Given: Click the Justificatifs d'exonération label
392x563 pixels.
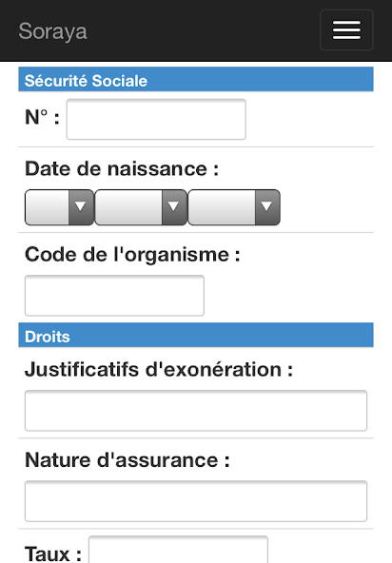Looking at the screenshot, I should (x=159, y=369).
